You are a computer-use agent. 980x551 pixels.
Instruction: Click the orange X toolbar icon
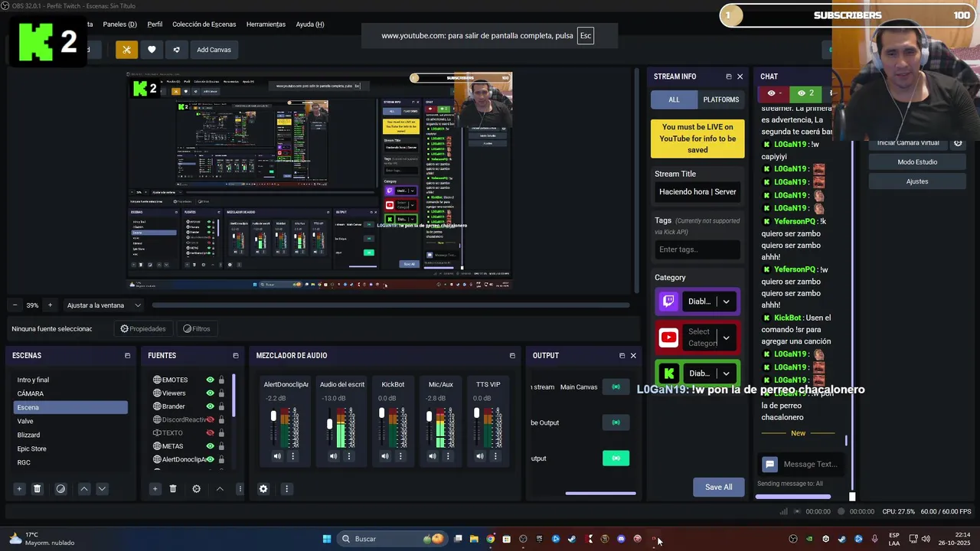point(126,50)
